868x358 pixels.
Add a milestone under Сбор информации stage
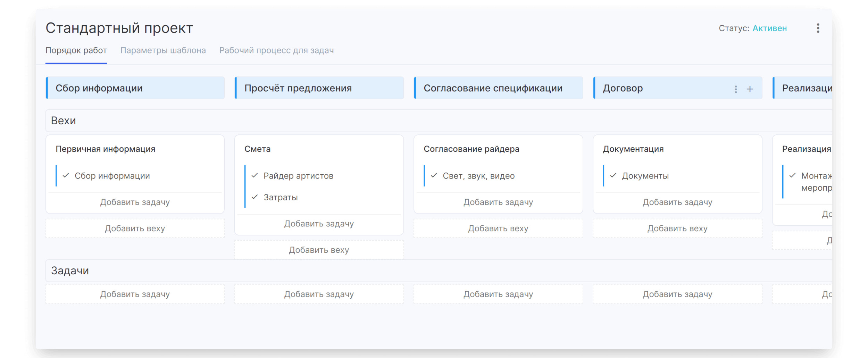pos(135,228)
